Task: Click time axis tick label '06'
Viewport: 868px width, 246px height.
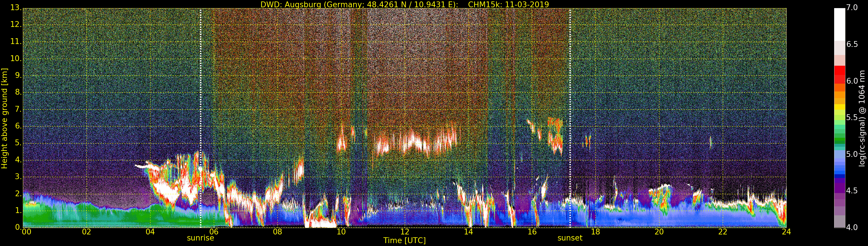Action: (x=214, y=232)
